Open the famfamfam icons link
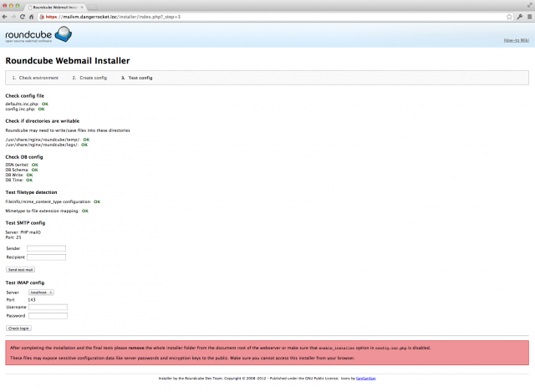This screenshot has width=535, height=392. tap(366, 379)
